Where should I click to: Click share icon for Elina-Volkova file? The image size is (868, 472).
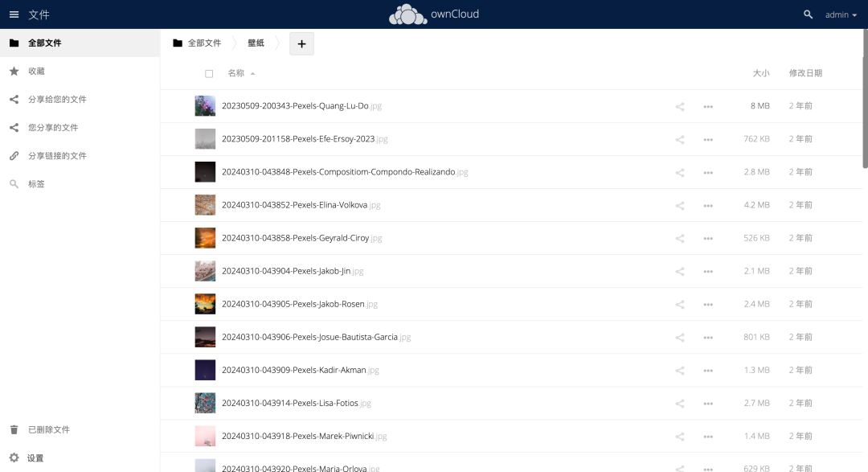point(680,205)
